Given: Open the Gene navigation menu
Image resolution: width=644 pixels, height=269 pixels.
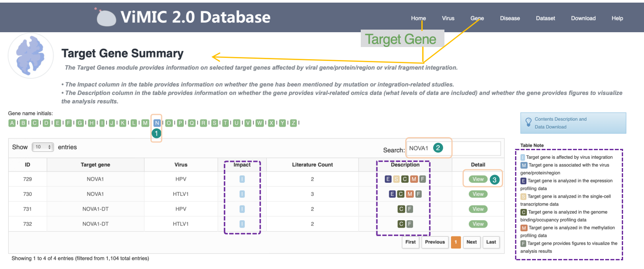Looking at the screenshot, I should (x=477, y=18).
